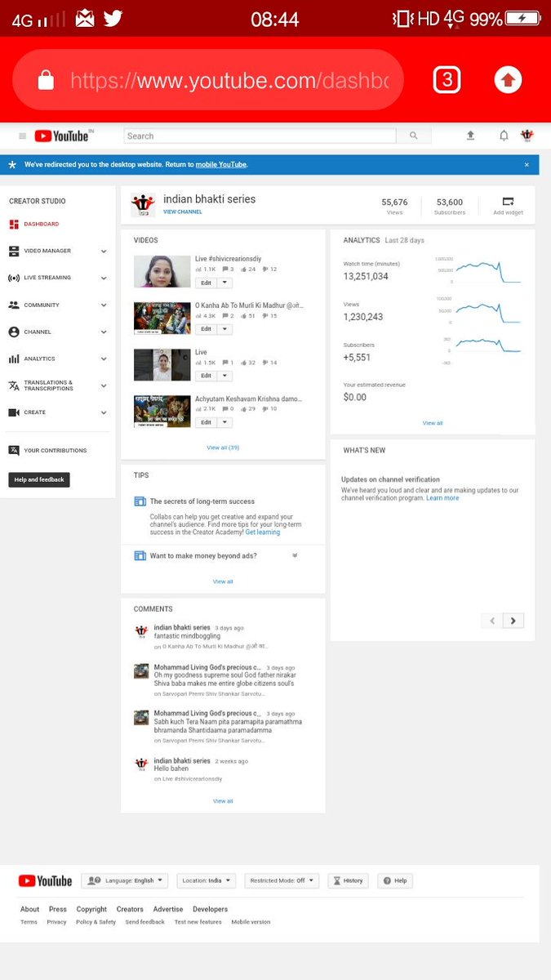Expand the Video Manager chevron

[x=104, y=252]
